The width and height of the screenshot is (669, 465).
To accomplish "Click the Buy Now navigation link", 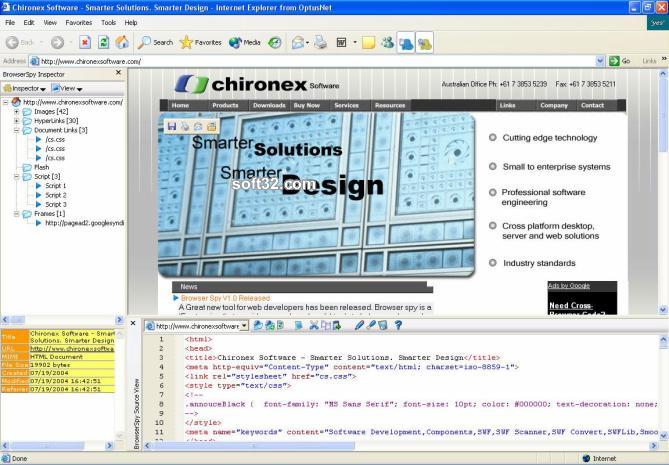I will pos(307,105).
